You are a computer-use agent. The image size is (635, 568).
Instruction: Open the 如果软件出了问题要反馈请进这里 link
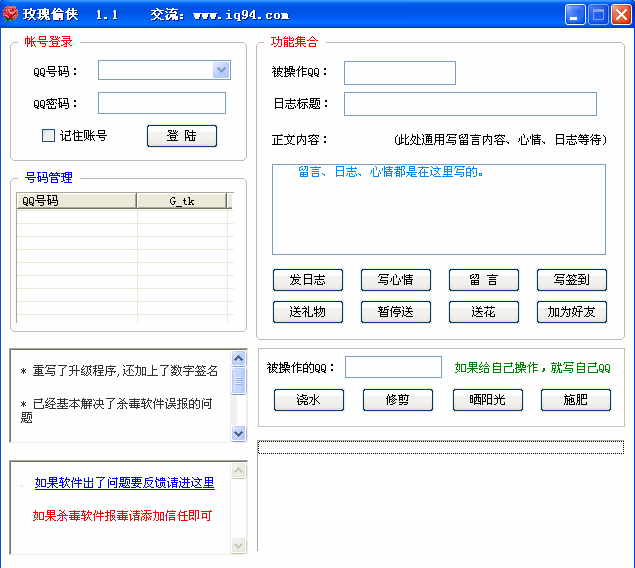tap(124, 483)
